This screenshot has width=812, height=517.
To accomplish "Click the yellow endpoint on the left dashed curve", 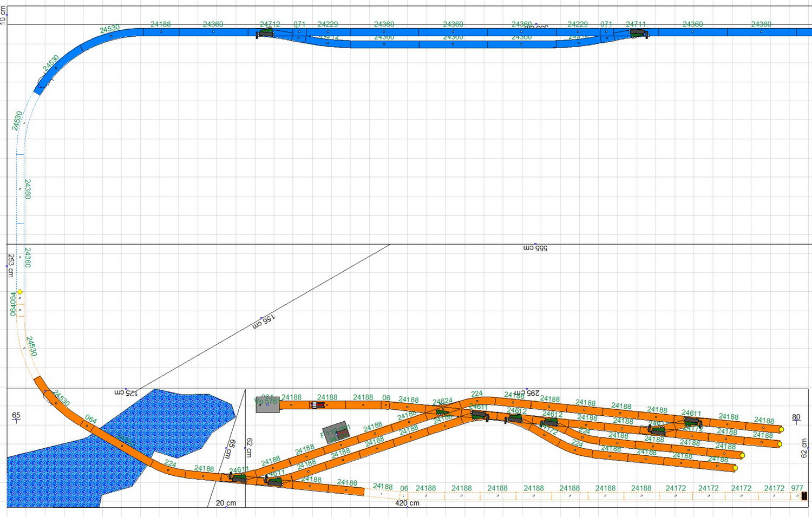I will (x=20, y=292).
